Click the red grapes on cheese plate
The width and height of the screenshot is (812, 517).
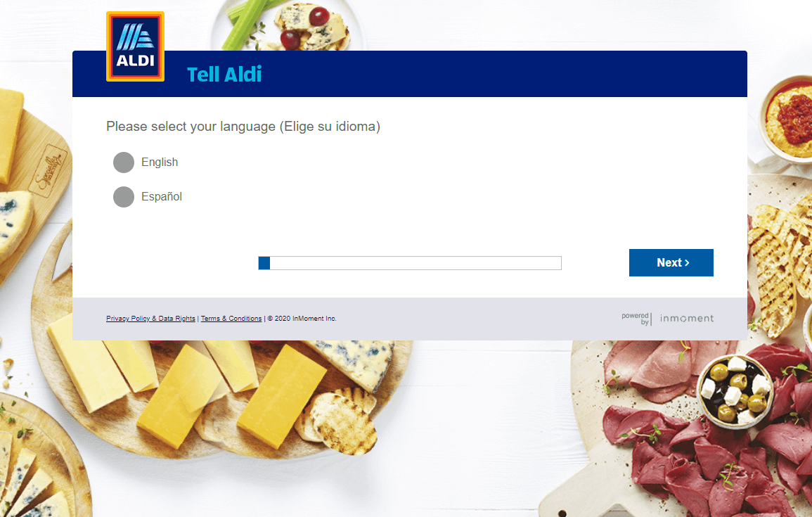[x=304, y=27]
